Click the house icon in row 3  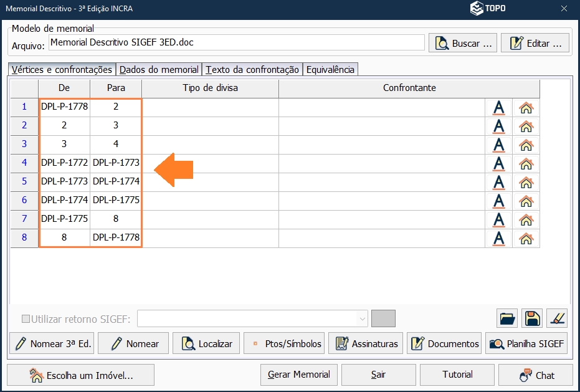click(x=526, y=145)
